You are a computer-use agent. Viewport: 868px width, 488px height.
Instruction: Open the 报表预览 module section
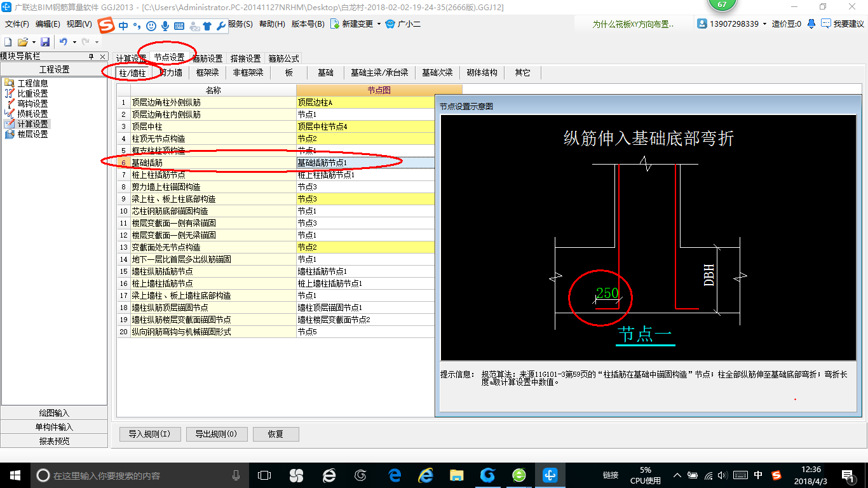pyautogui.click(x=54, y=441)
